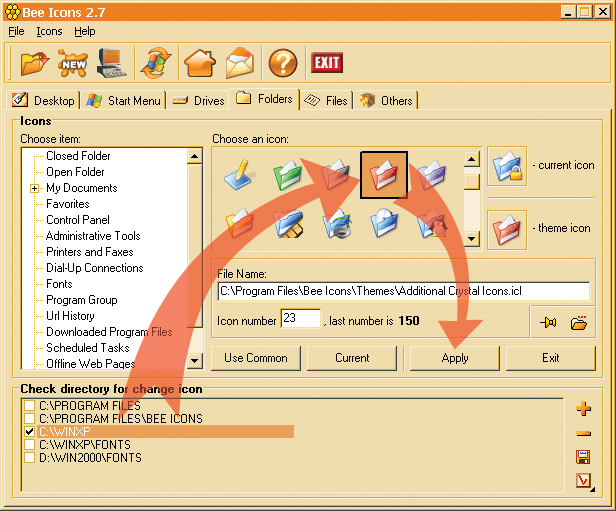Expand the My Documents tree node
Screen dimensions: 616x511
[x=34, y=189]
